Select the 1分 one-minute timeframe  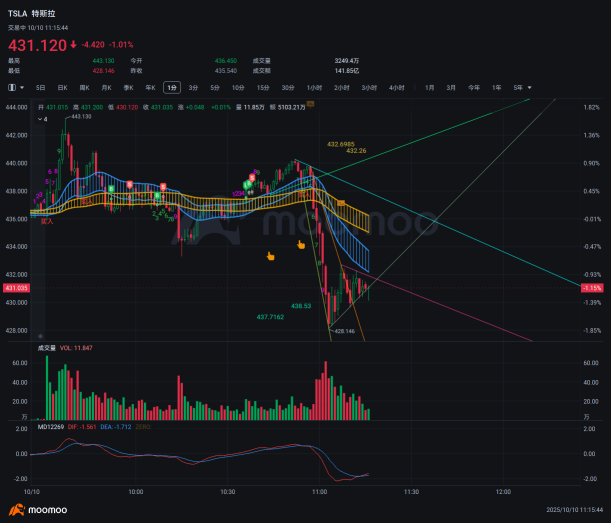point(172,88)
